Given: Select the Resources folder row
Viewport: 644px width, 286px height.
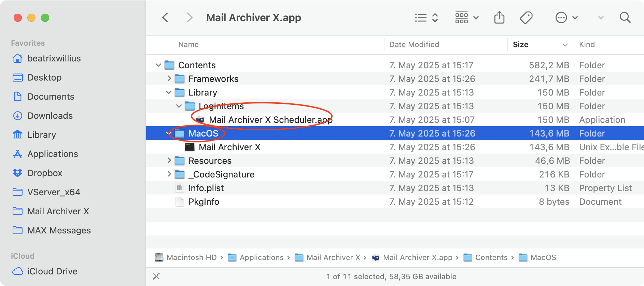Looking at the screenshot, I should pos(395,160).
